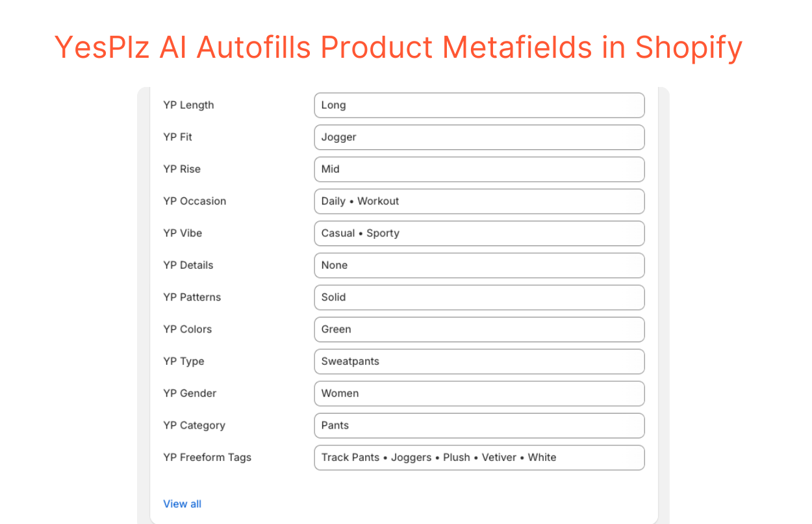Open the View all metafields link
The height and width of the screenshot is (524, 812).
[182, 503]
